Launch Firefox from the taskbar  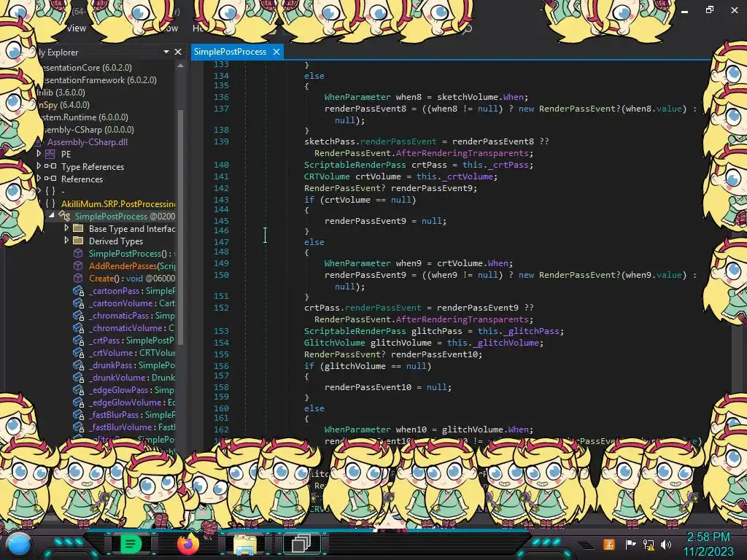click(x=187, y=544)
